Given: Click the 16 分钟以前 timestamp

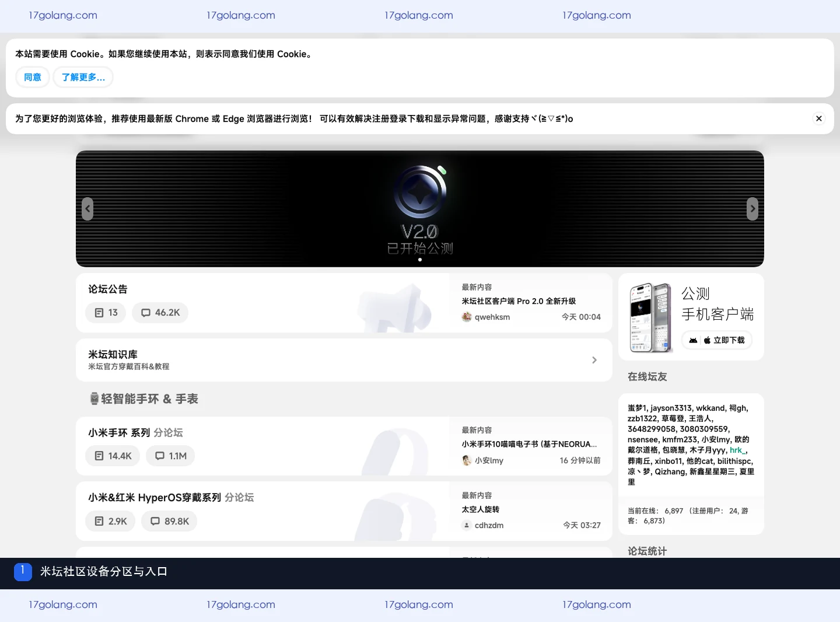Looking at the screenshot, I should click(580, 460).
